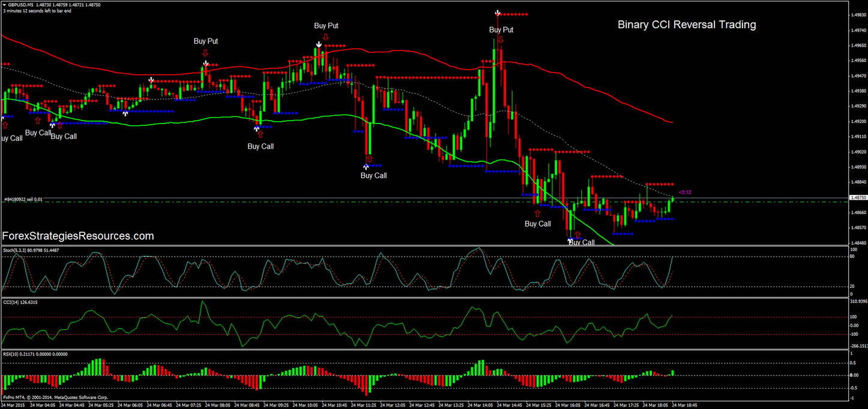Viewport: 868px width, 409px height.
Task: Click the '24 Mar 2015' date on time axis
Action: click(x=13, y=405)
